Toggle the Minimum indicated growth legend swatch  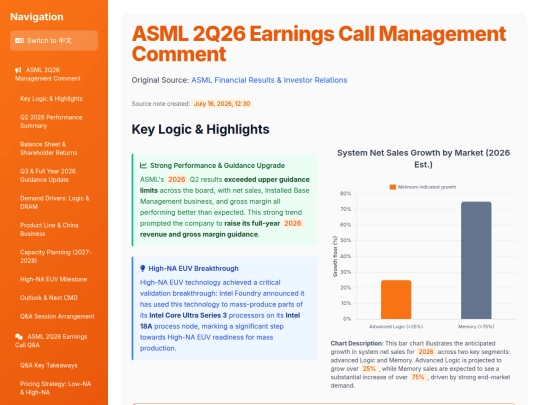[393, 187]
